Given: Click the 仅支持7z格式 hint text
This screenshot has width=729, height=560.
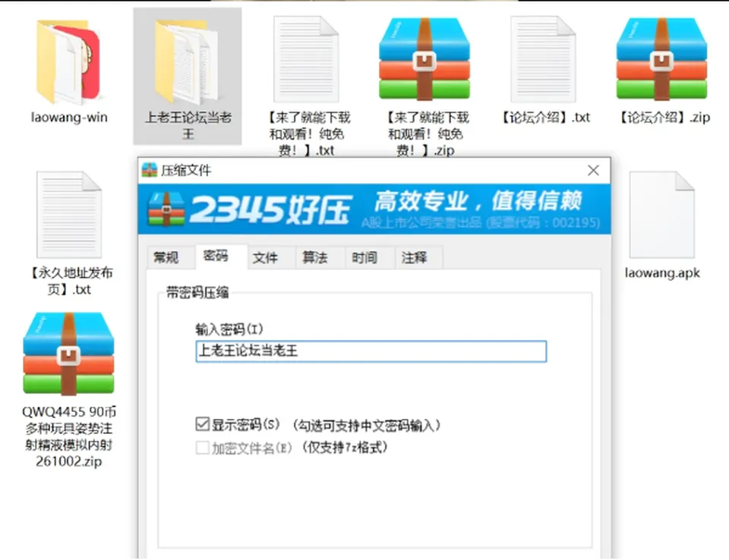Looking at the screenshot, I should coord(344,447).
